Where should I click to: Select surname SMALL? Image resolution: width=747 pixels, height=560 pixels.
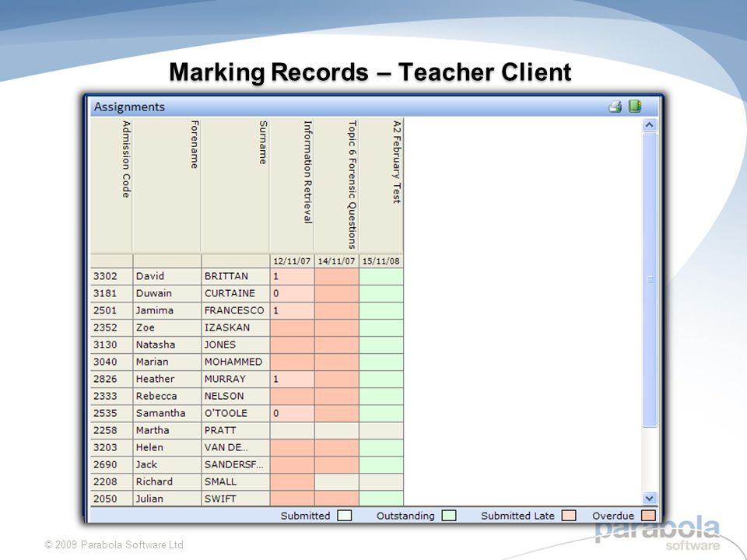click(x=236, y=482)
